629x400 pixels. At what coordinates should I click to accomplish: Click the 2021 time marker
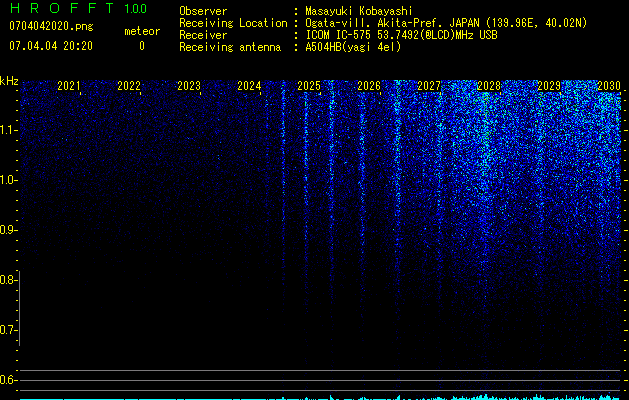point(69,86)
